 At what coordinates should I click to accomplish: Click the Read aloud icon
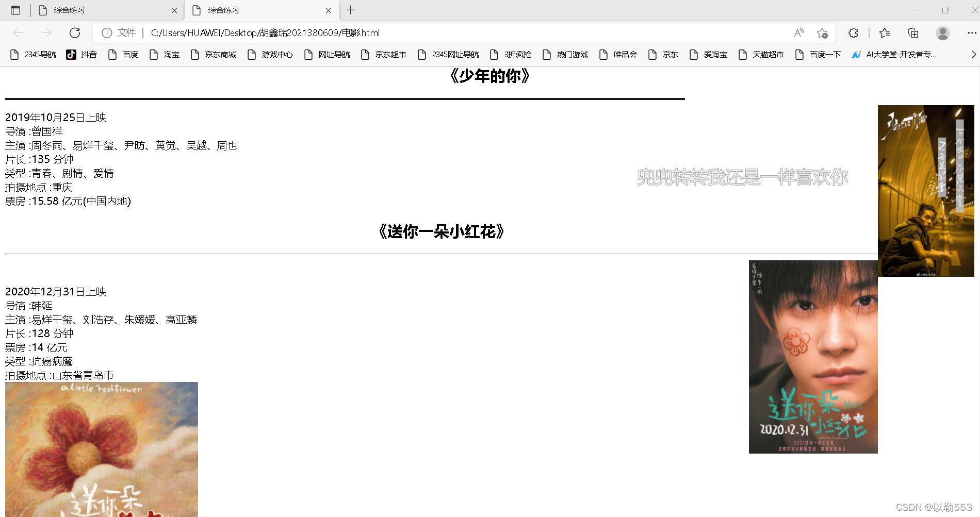798,33
